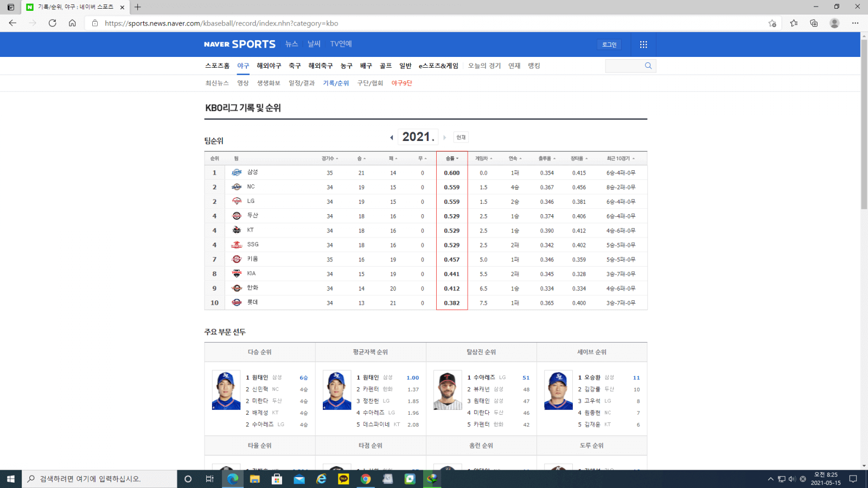Open the Naver services grid menu icon
Image resolution: width=868 pixels, height=488 pixels.
[x=643, y=44]
